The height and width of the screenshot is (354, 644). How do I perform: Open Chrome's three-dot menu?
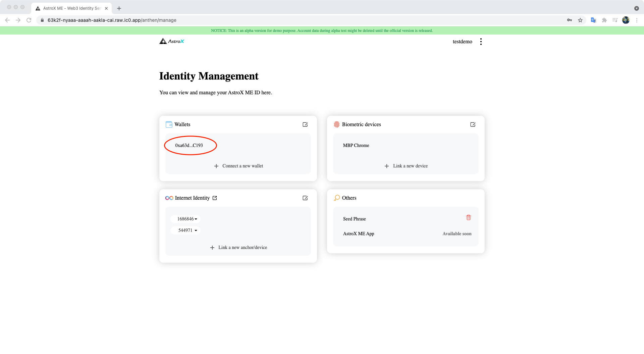click(x=637, y=20)
